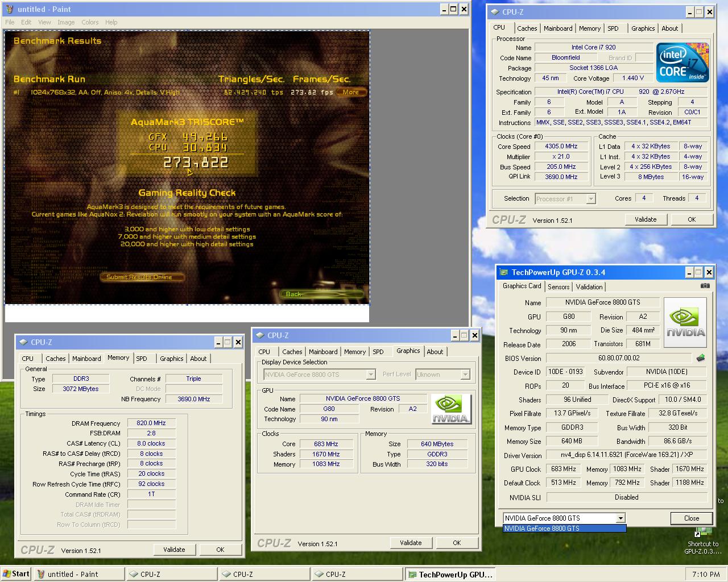Open Paint's Image menu
Image resolution: width=728 pixels, height=582 pixels.
tap(66, 22)
